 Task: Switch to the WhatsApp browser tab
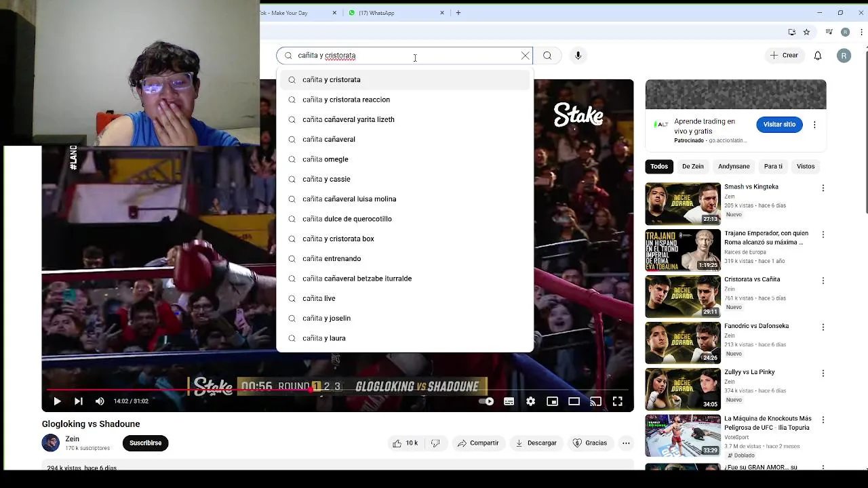pyautogui.click(x=394, y=13)
